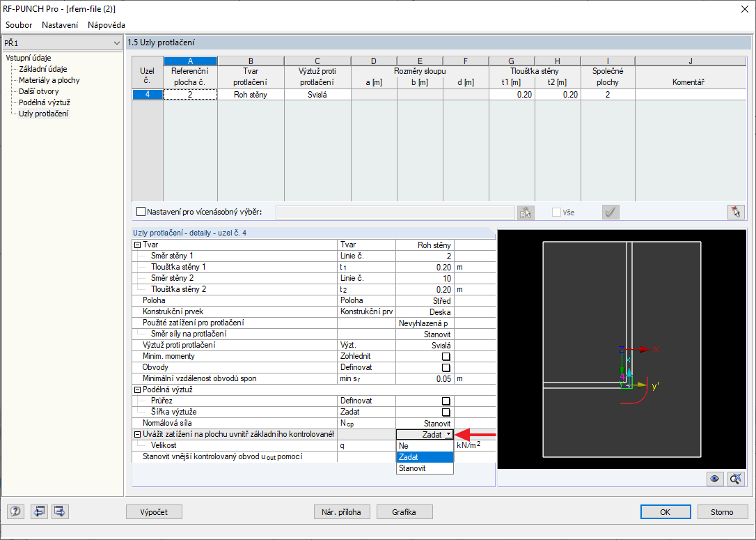
Task: Click the Směr stěny 2 value 10
Action: (425, 279)
